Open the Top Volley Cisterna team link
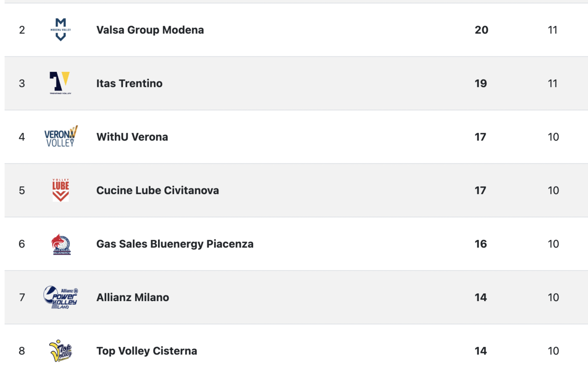The image size is (588, 376). coord(147,351)
